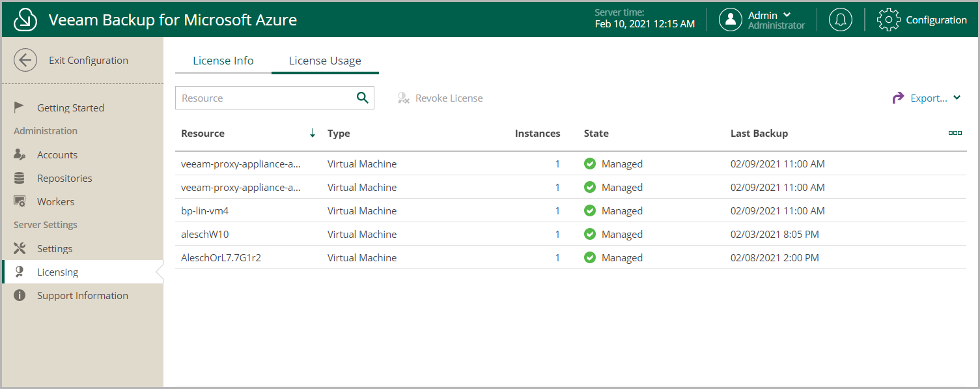Sort by the Type column header

coord(339,133)
